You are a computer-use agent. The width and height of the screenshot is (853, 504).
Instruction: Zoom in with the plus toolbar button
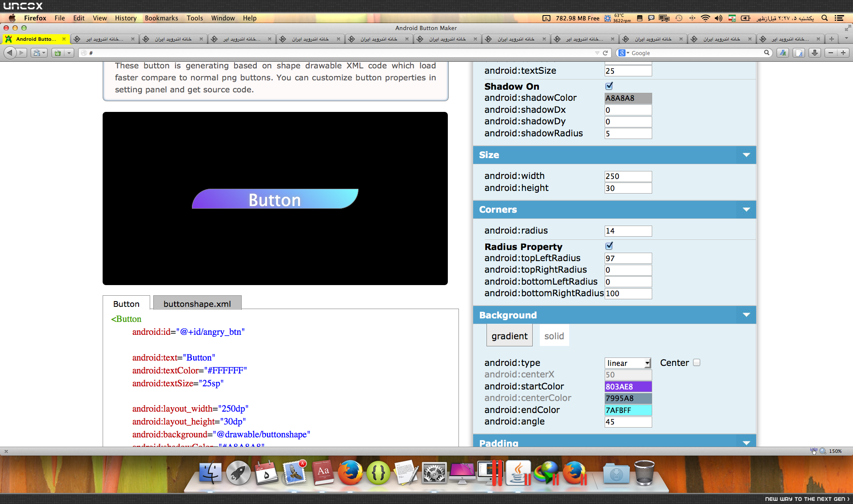pos(843,53)
